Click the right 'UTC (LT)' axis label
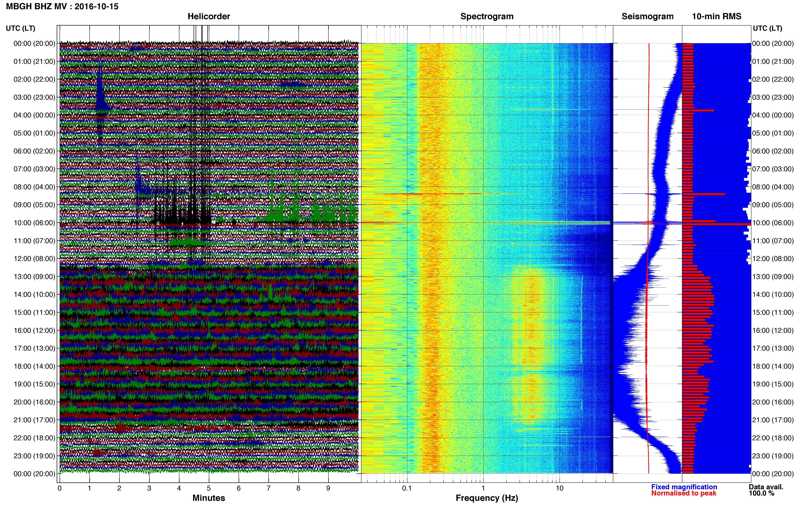This screenshot has width=812, height=508. tap(767, 28)
